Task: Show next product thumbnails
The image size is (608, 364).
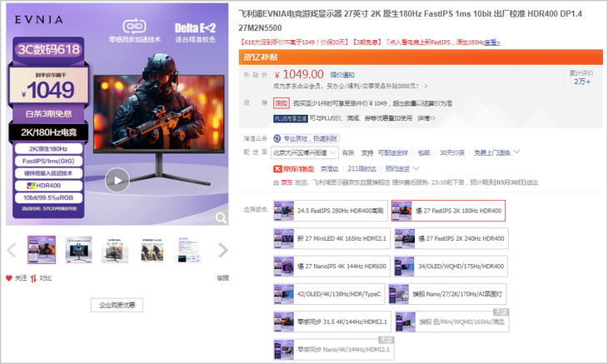Action: pyautogui.click(x=223, y=250)
